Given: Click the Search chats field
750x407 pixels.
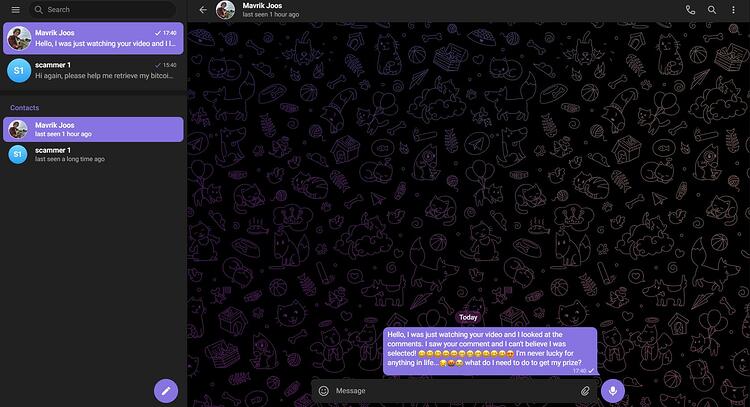Looking at the screenshot, I should coord(102,10).
